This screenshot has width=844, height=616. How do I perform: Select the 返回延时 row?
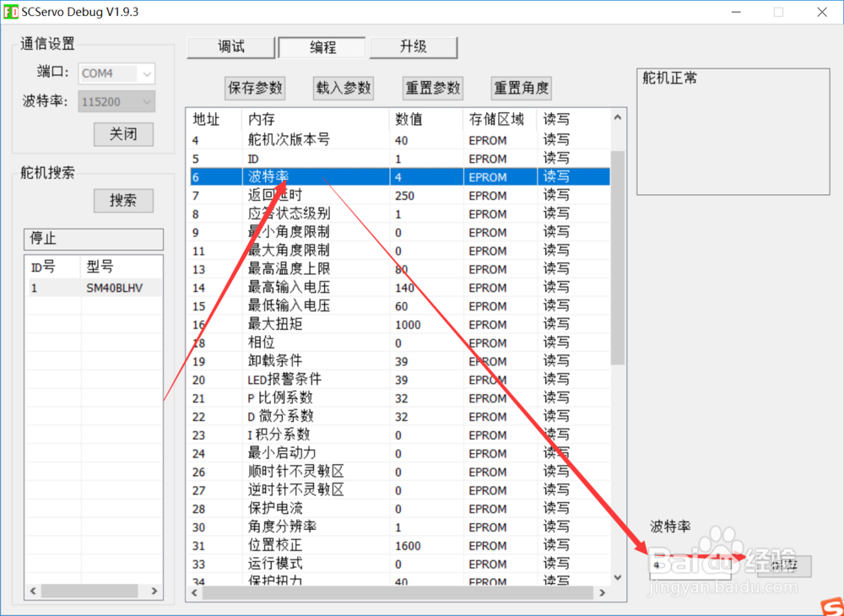(x=400, y=196)
